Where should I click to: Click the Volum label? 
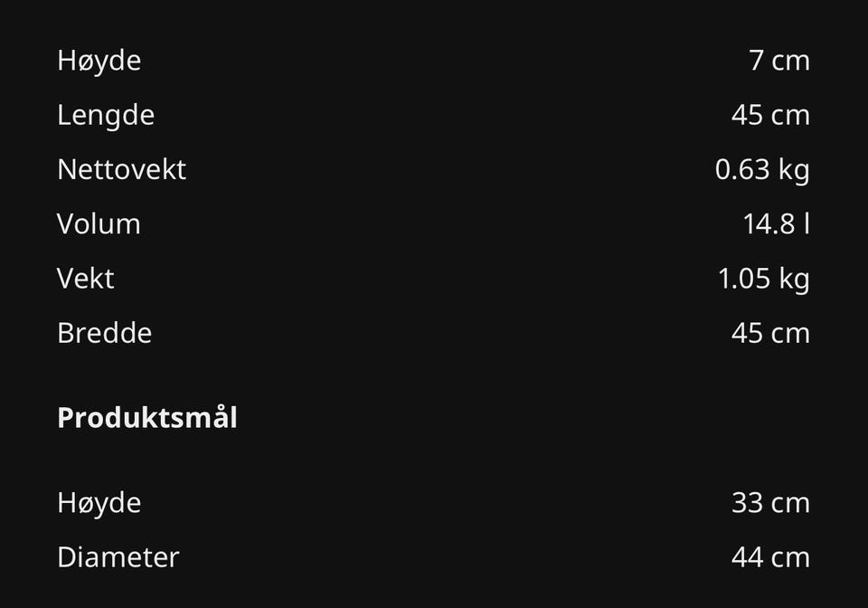coord(99,224)
